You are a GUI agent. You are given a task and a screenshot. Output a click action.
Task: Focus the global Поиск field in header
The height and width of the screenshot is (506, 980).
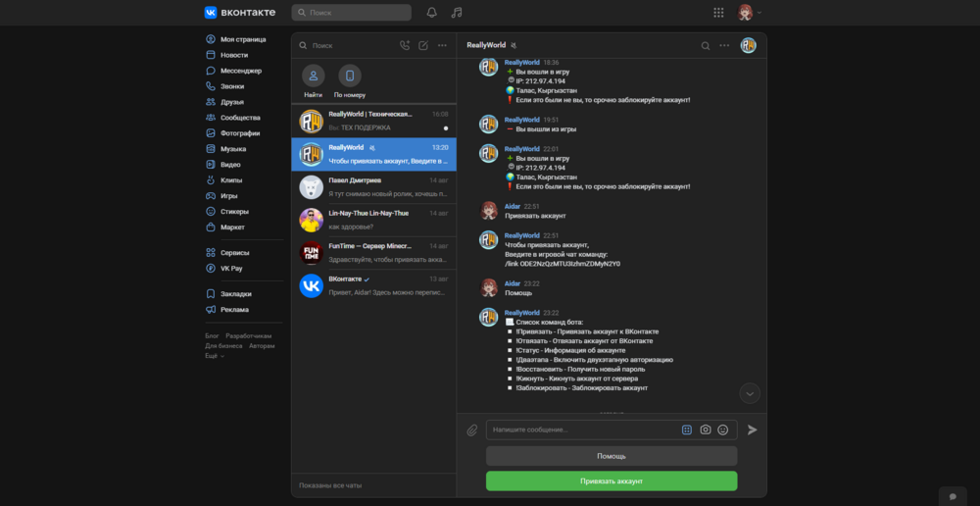click(x=351, y=13)
